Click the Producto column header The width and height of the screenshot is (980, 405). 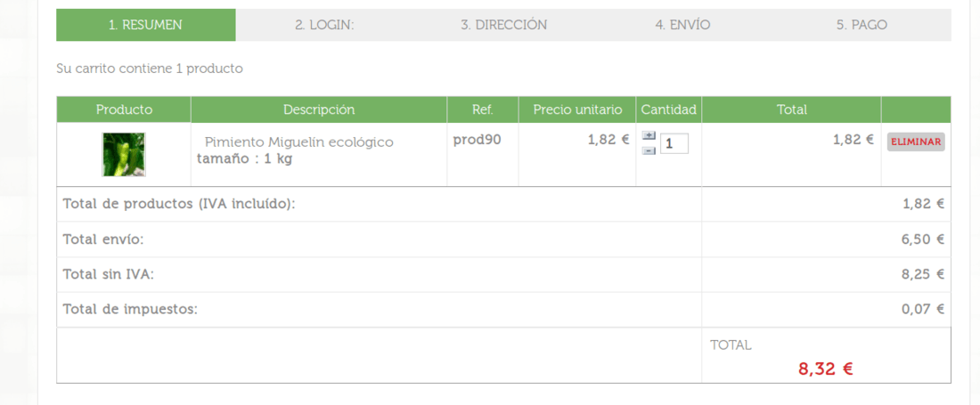pyautogui.click(x=124, y=109)
